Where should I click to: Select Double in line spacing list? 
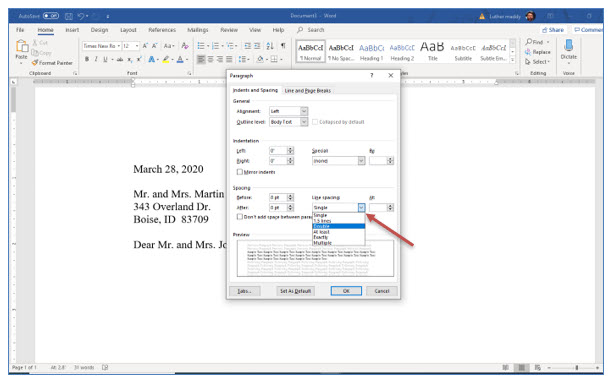339,226
